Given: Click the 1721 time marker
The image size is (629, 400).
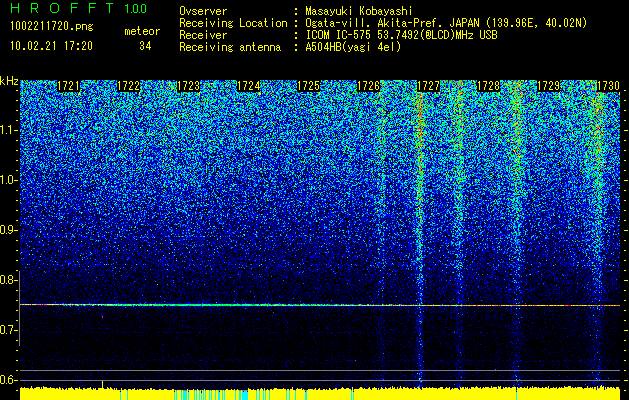Looking at the screenshot, I should coord(69,86).
